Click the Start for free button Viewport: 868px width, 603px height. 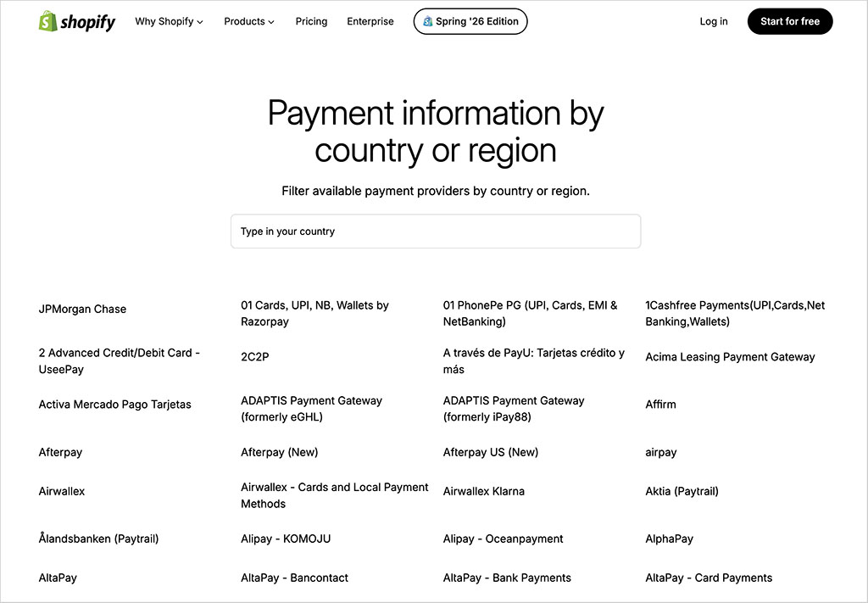(x=790, y=21)
